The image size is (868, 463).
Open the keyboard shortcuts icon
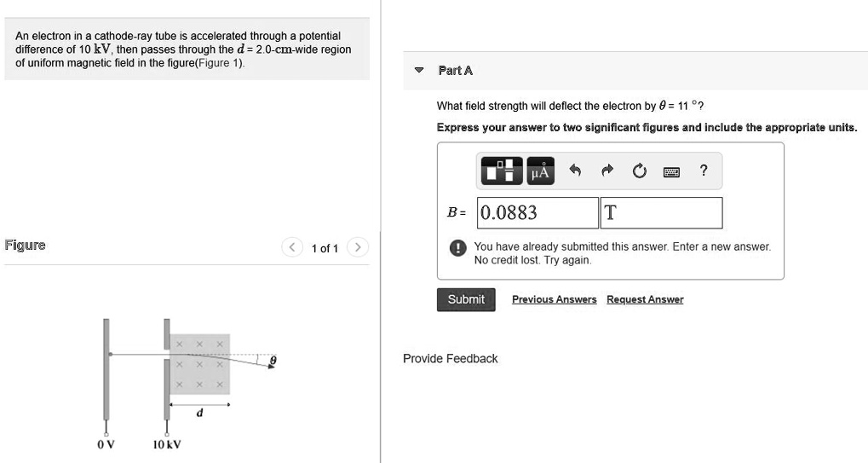click(671, 171)
